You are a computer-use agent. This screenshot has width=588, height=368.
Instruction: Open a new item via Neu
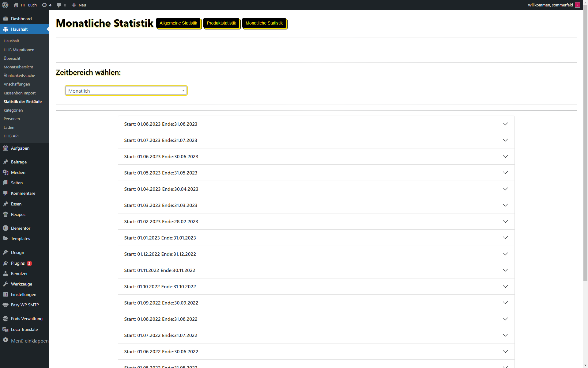79,5
